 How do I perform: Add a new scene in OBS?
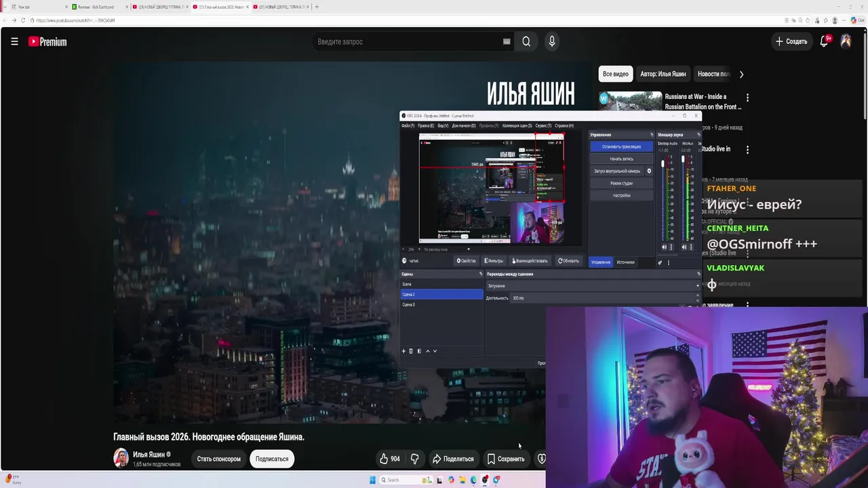point(403,351)
